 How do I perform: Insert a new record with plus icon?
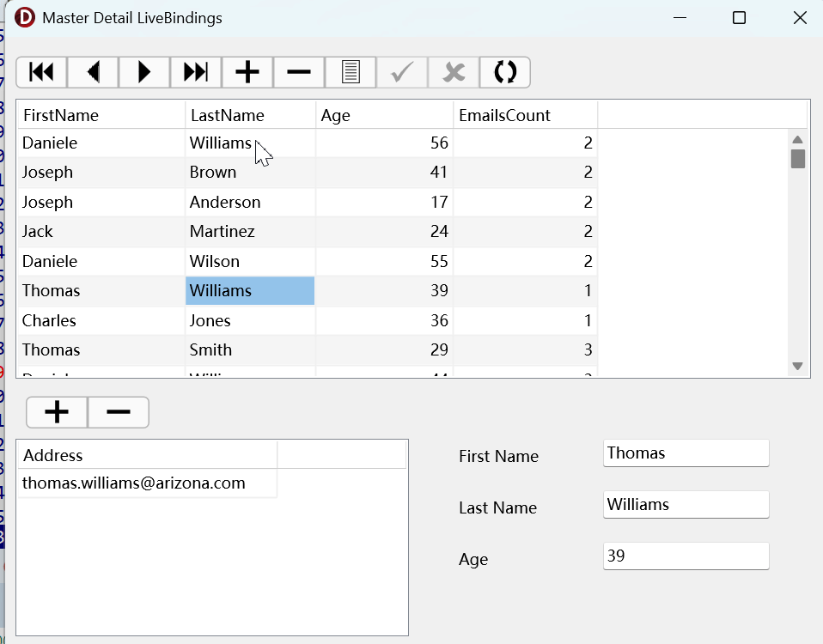tap(247, 73)
